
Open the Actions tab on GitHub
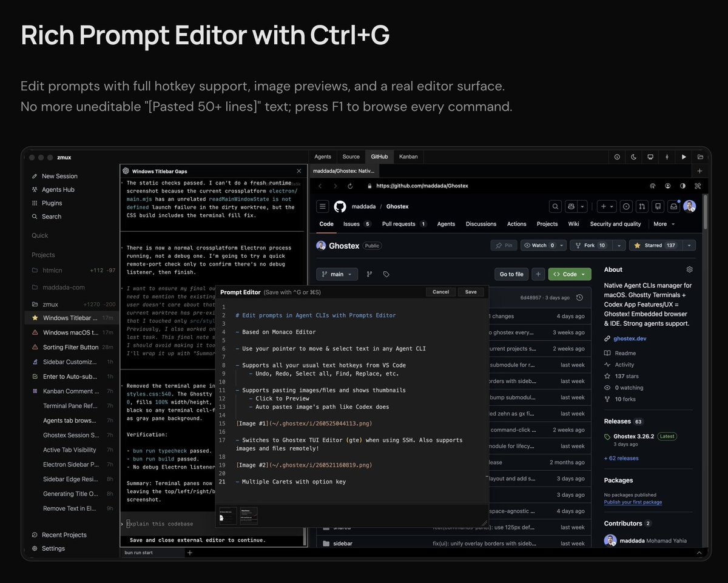517,224
